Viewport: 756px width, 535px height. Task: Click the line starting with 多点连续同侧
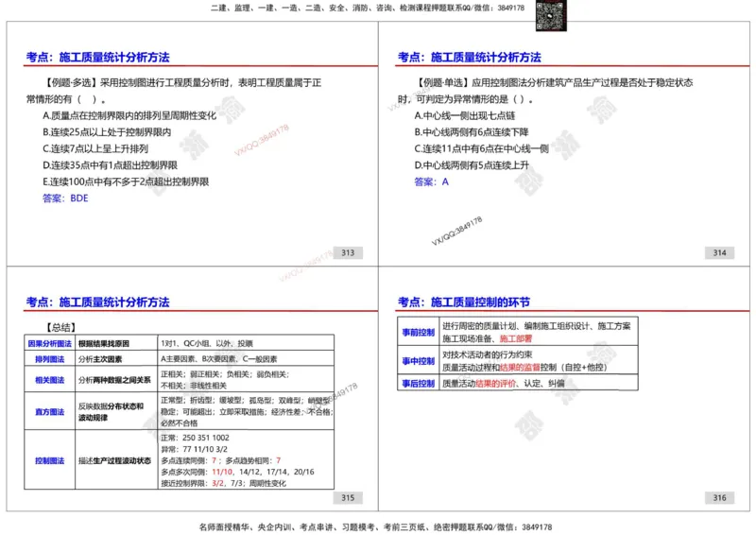click(x=221, y=460)
